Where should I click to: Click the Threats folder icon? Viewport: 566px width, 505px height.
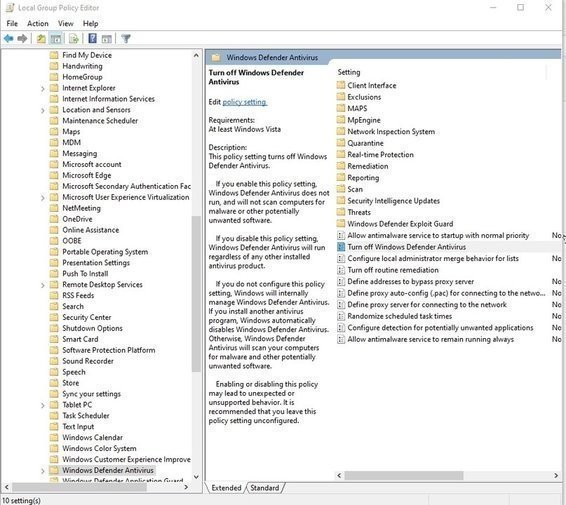pyautogui.click(x=341, y=212)
